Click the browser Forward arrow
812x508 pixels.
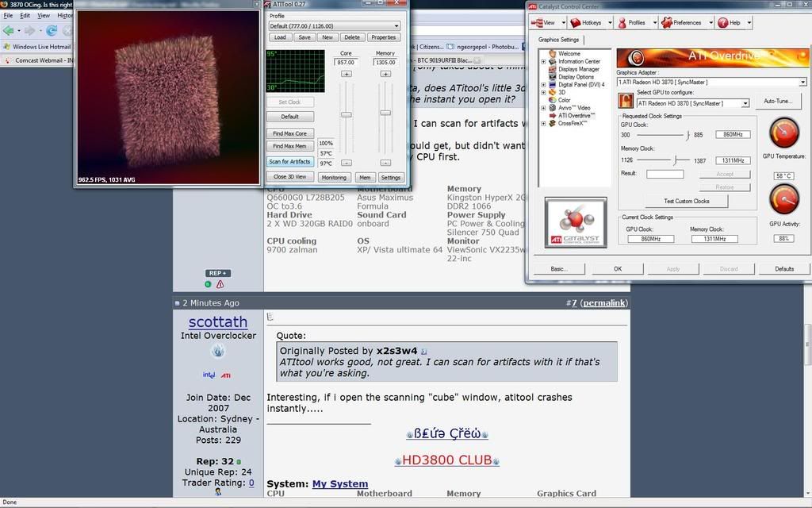(29, 31)
